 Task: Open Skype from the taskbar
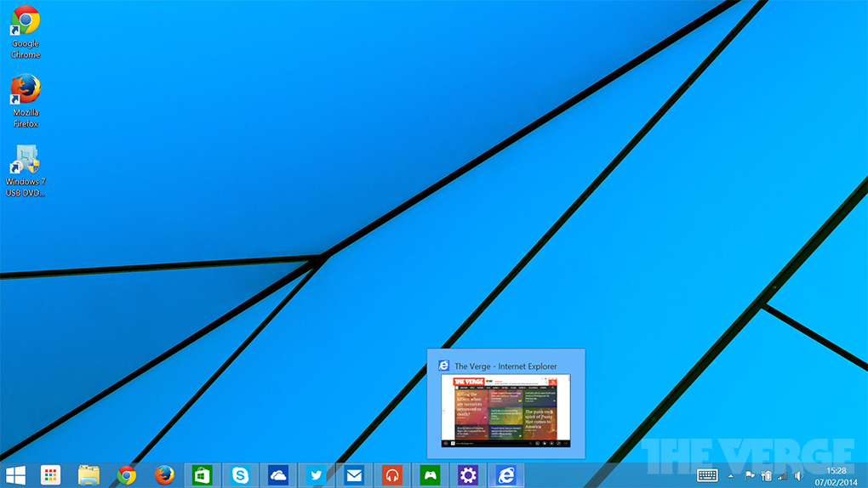pyautogui.click(x=241, y=475)
